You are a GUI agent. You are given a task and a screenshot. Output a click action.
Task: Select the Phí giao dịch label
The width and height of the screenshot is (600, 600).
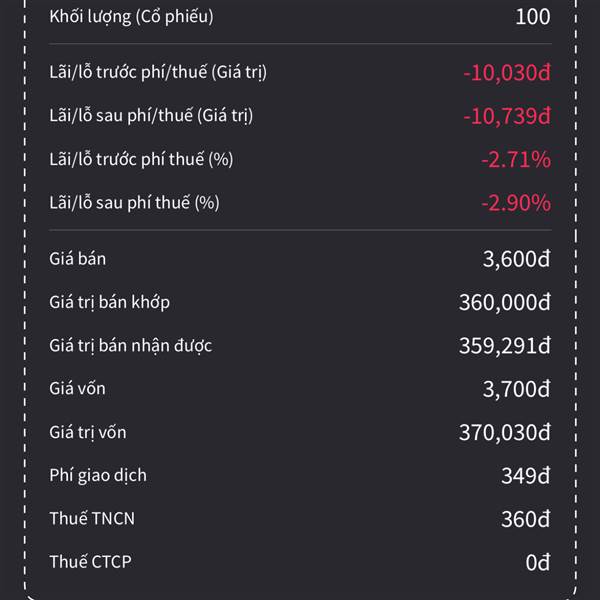coord(98,476)
